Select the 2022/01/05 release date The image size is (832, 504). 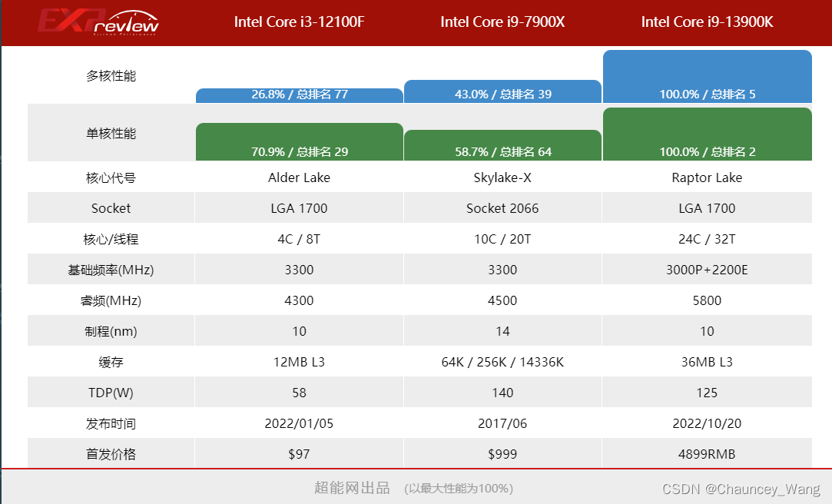pyautogui.click(x=300, y=424)
